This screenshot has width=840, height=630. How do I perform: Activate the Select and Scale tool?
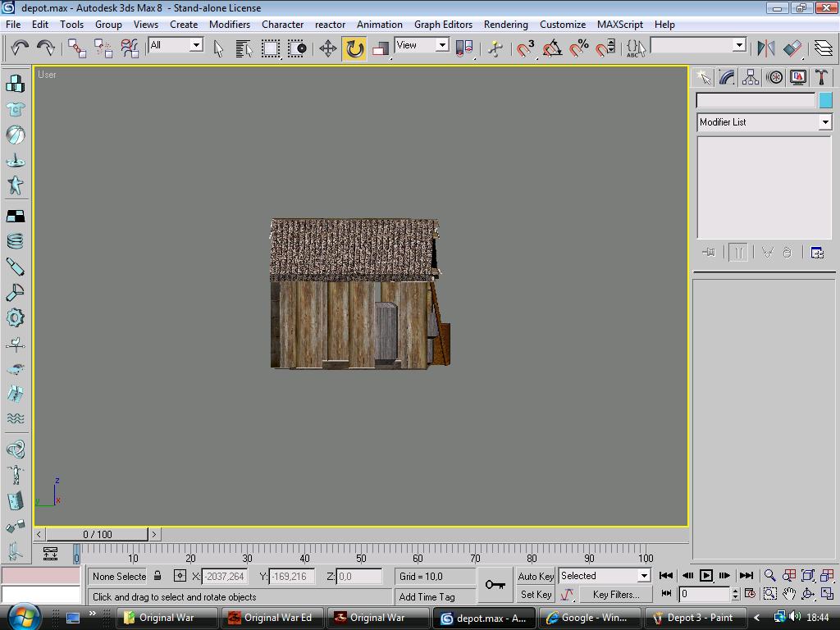(x=381, y=48)
